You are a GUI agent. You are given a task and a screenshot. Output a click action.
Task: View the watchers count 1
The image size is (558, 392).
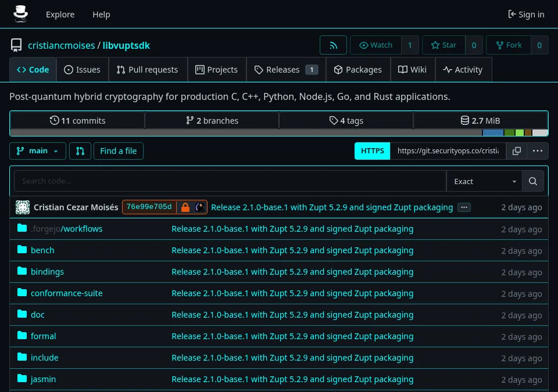410,45
